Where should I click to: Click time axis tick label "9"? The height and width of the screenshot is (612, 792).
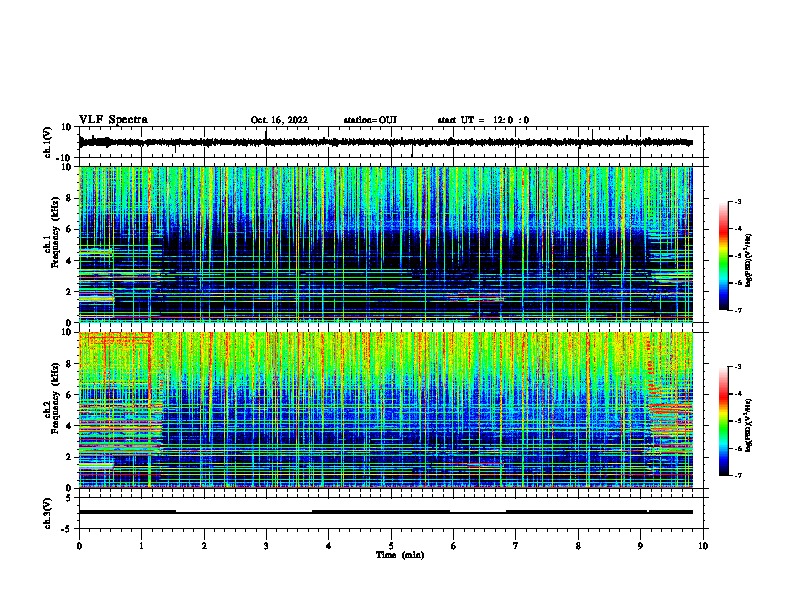[640, 546]
